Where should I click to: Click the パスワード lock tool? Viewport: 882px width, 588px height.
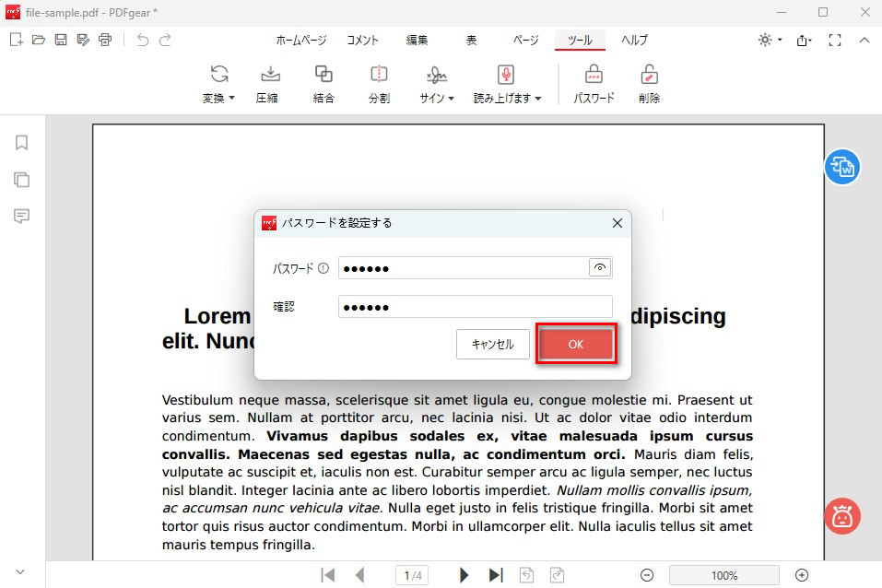click(594, 84)
